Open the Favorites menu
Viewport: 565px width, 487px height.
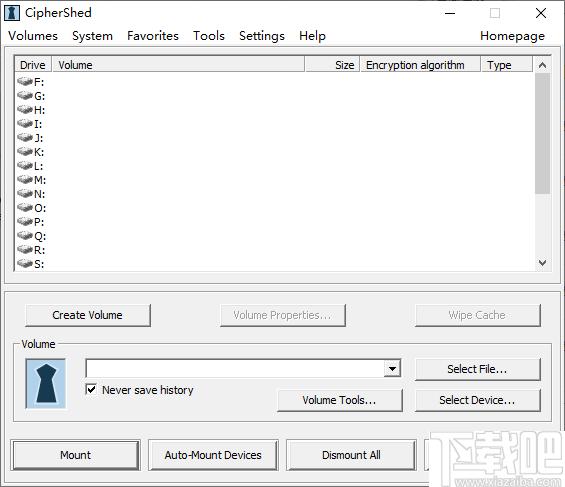click(x=153, y=36)
